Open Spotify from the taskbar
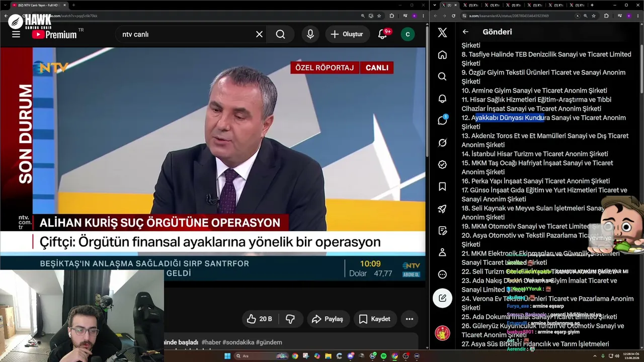 click(x=383, y=356)
